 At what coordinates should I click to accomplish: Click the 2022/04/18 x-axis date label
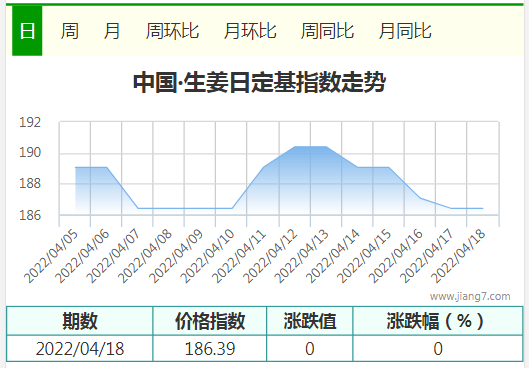pyautogui.click(x=458, y=256)
